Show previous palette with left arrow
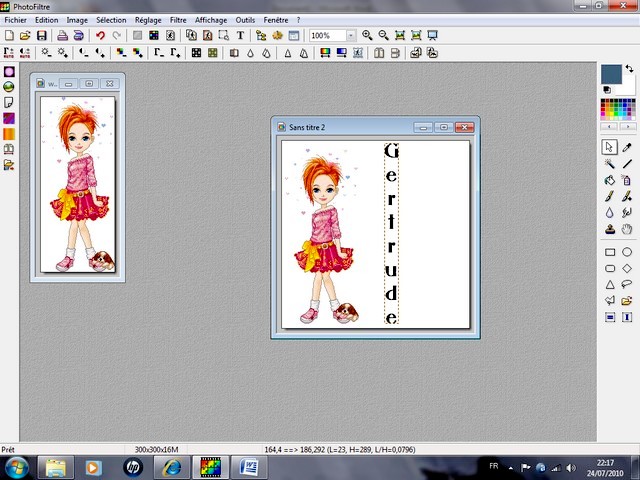 (x=609, y=127)
